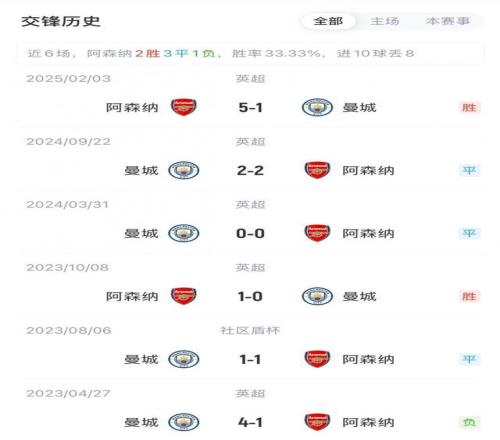Click Arsenal crest in 1-0 match
This screenshot has width=500, height=440.
tap(184, 296)
